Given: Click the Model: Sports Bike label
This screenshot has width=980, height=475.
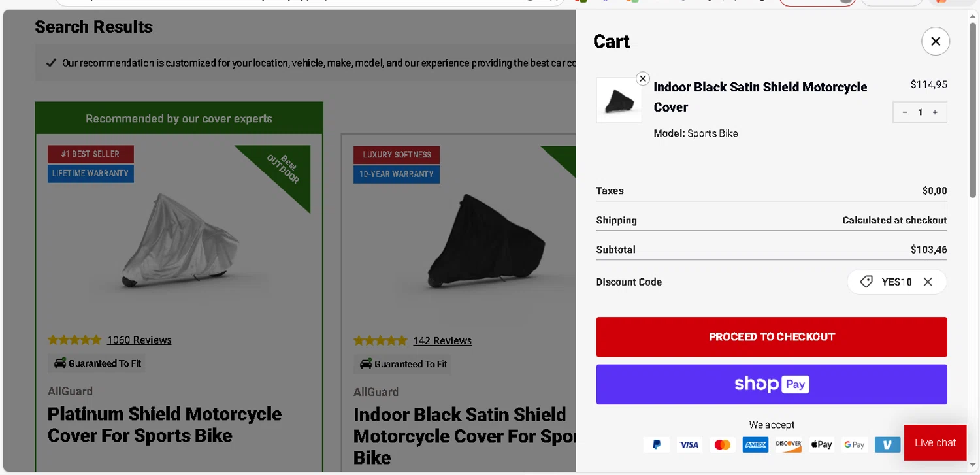Looking at the screenshot, I should 696,133.
